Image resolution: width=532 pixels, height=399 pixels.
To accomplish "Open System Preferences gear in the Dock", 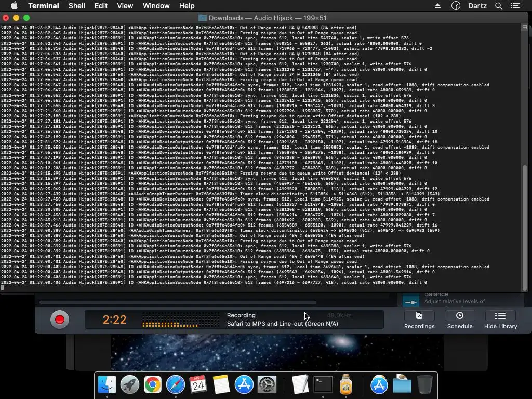I will coord(267,385).
